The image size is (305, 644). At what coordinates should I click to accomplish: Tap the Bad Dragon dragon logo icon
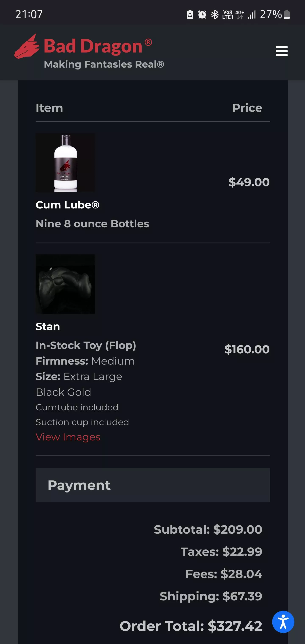27,47
